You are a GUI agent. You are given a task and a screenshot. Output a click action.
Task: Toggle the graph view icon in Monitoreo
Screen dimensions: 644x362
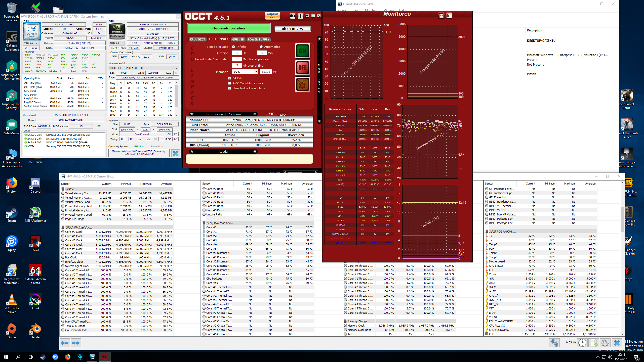pyautogui.click(x=441, y=16)
